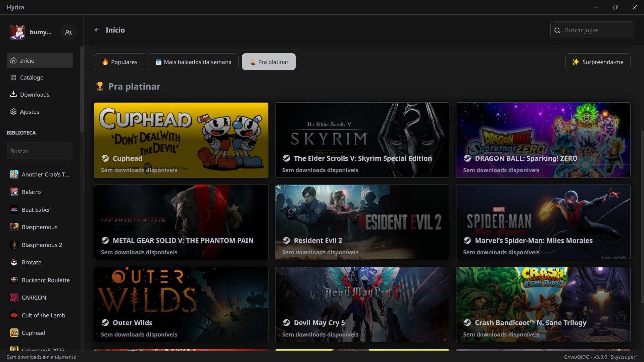Select Beat Saber in the library list
644x362 pixels.
click(40, 210)
